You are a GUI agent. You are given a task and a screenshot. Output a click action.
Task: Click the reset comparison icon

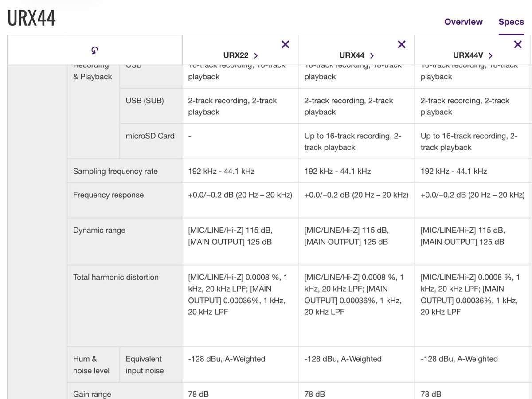[94, 50]
